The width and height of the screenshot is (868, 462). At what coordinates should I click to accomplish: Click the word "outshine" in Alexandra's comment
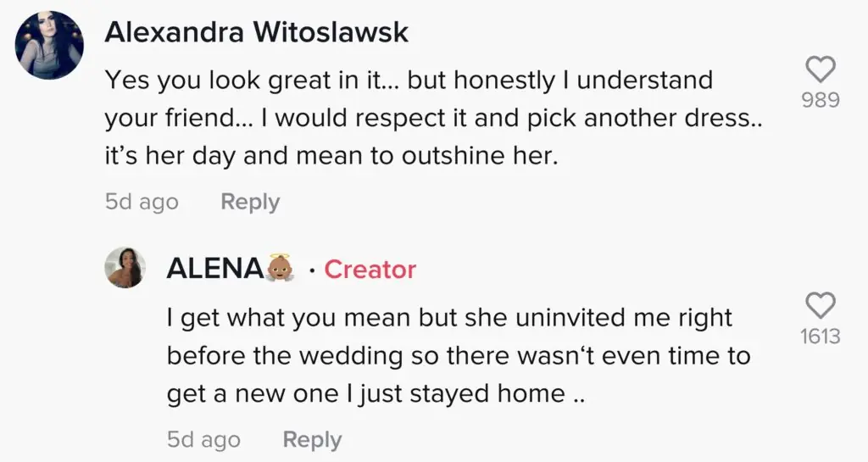448,158
